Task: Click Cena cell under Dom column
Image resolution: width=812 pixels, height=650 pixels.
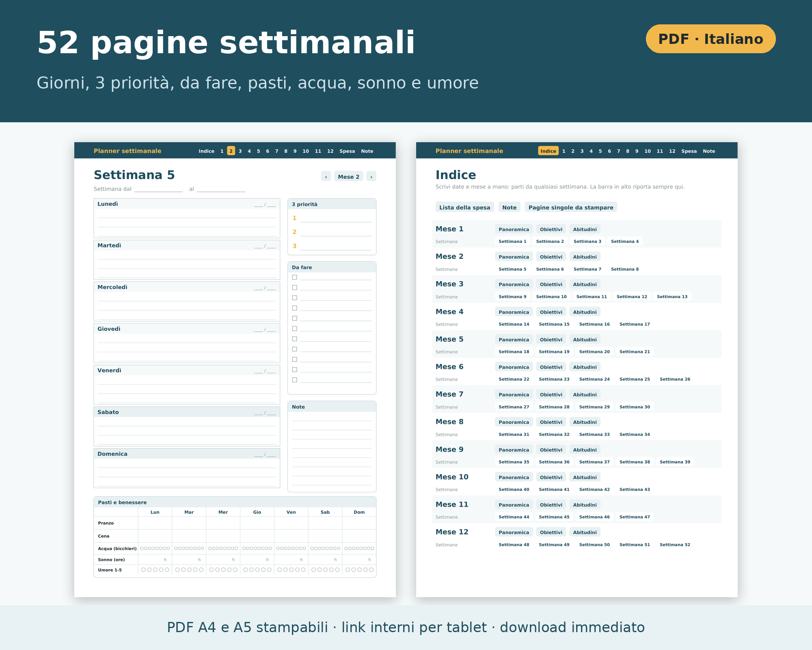Action: tap(359, 536)
